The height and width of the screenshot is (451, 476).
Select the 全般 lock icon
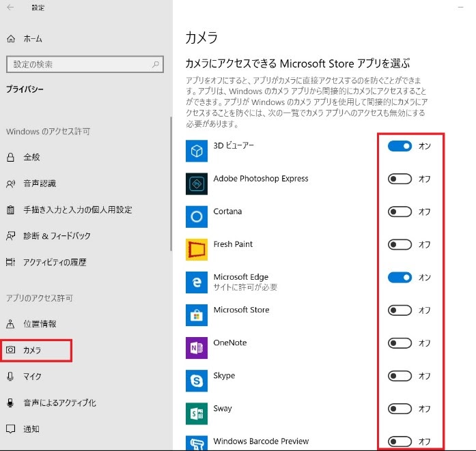[x=11, y=157]
